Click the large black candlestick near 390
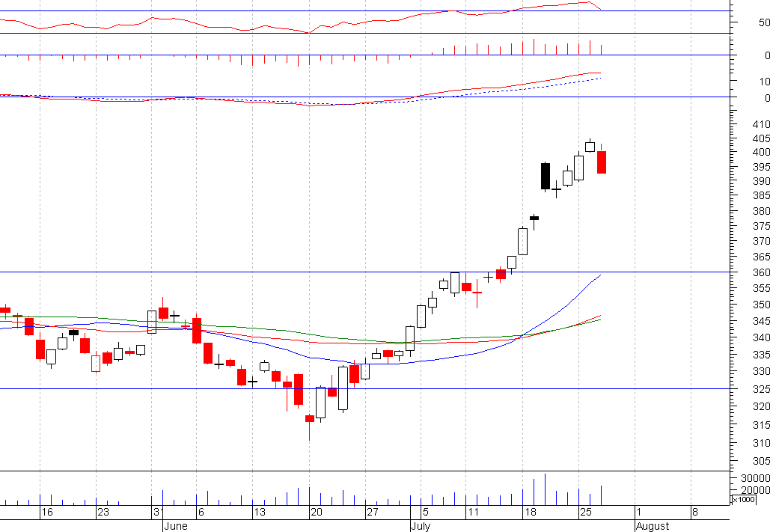 pyautogui.click(x=546, y=176)
